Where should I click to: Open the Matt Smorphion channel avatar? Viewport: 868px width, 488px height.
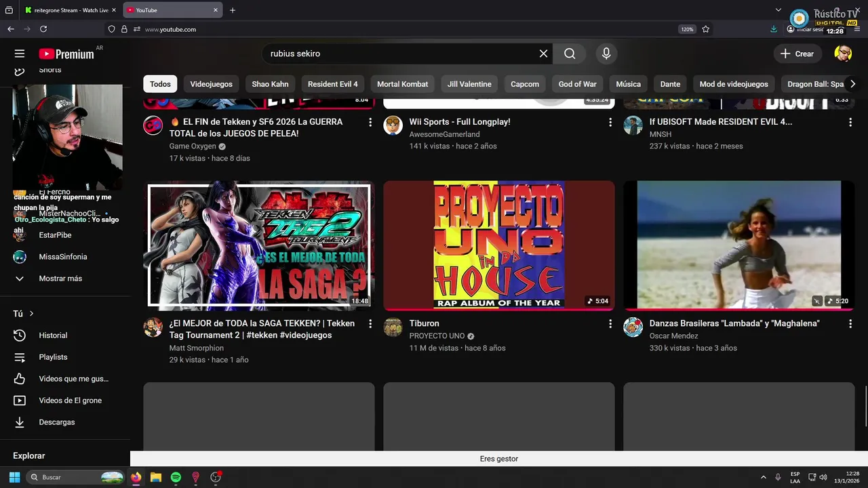point(153,327)
